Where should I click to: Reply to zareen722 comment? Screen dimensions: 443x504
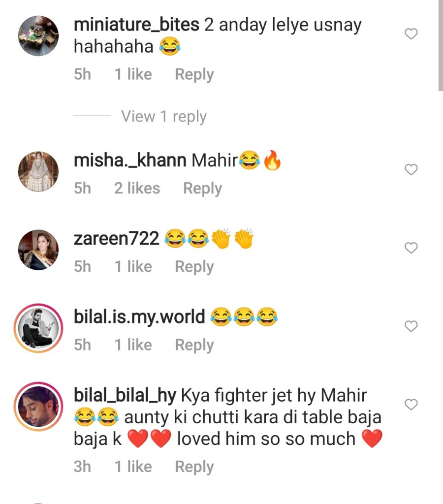[x=194, y=267]
